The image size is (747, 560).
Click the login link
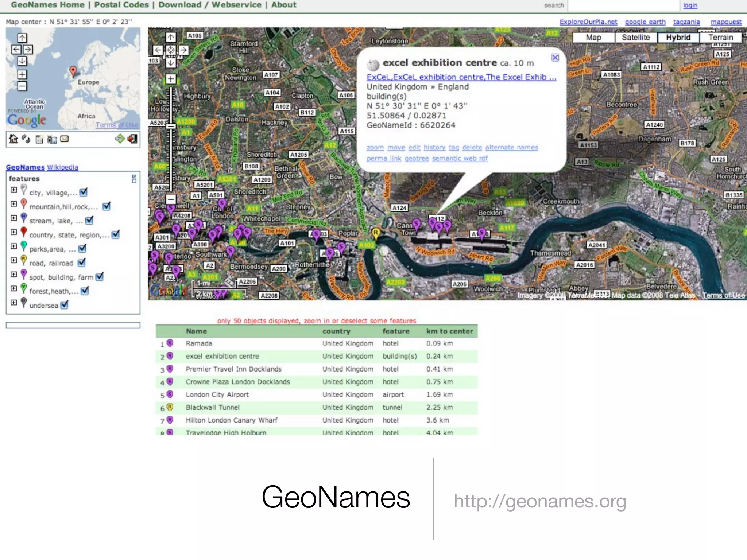coord(690,5)
